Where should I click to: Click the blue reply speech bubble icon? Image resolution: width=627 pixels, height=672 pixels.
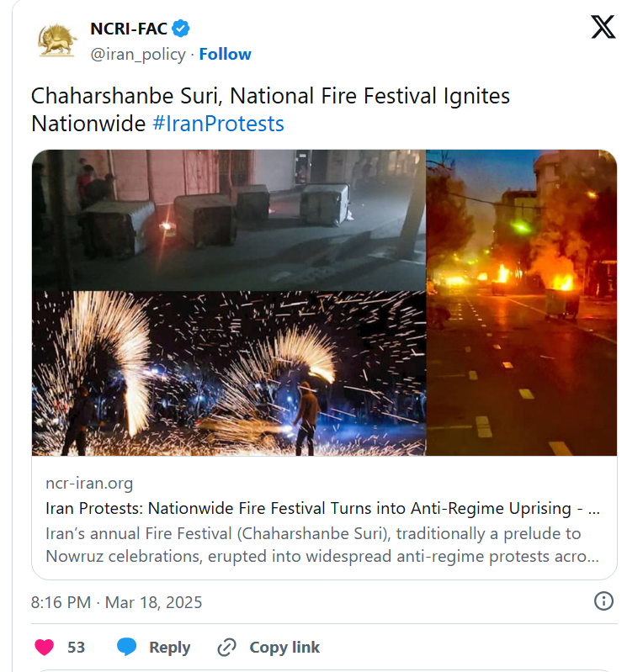pyautogui.click(x=127, y=647)
